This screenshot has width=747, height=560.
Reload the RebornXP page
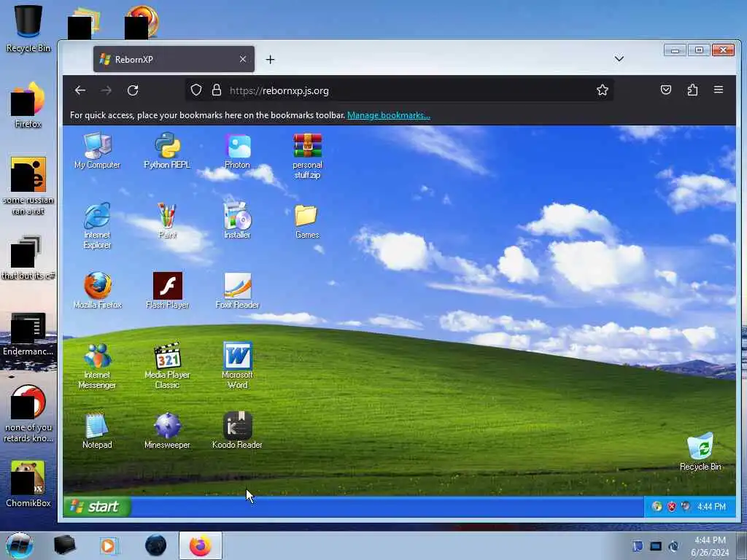pos(133,90)
